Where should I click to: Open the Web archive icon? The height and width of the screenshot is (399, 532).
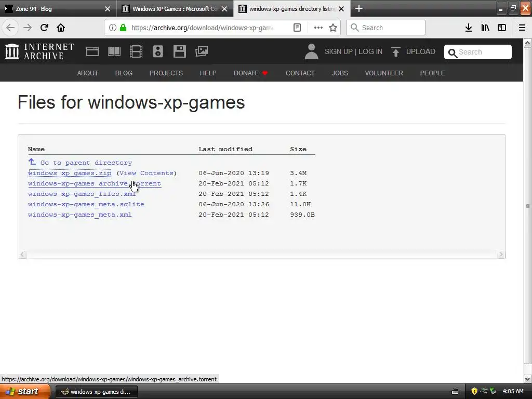[92, 51]
